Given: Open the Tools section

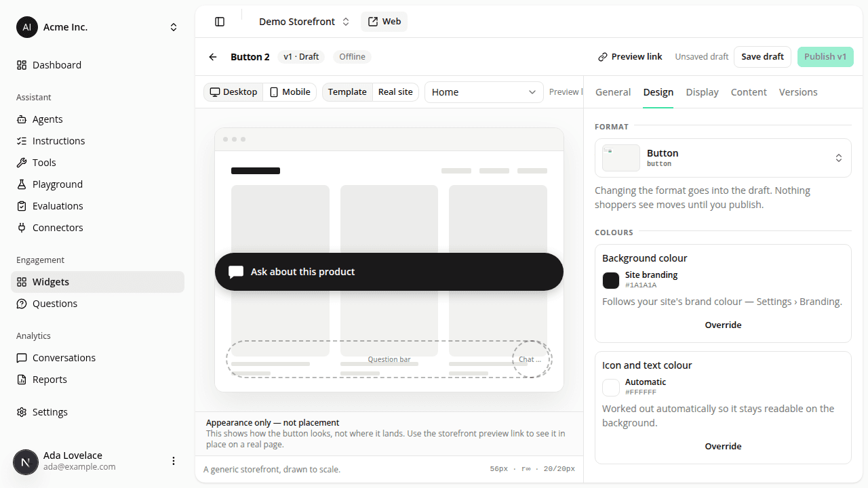Looking at the screenshot, I should 98,163.
